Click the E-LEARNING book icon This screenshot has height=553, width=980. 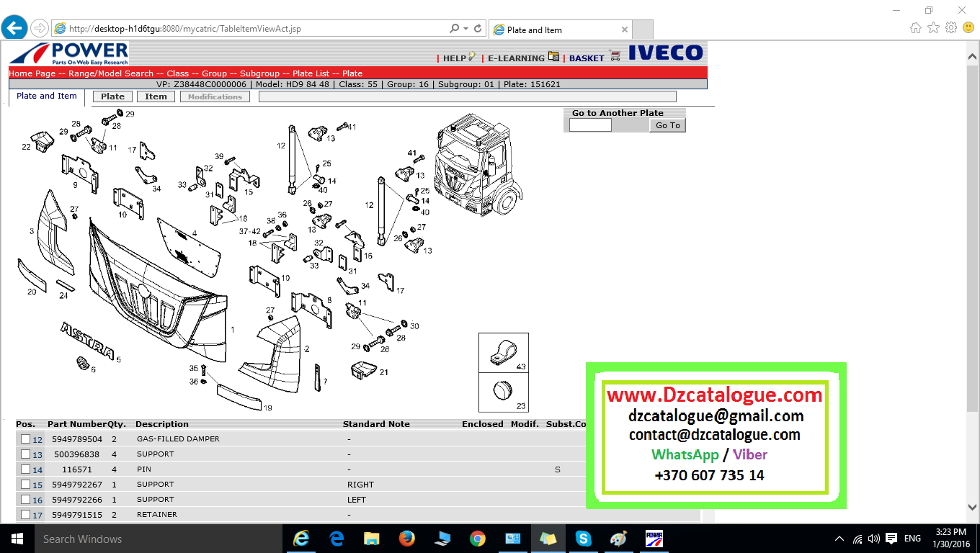coord(553,56)
